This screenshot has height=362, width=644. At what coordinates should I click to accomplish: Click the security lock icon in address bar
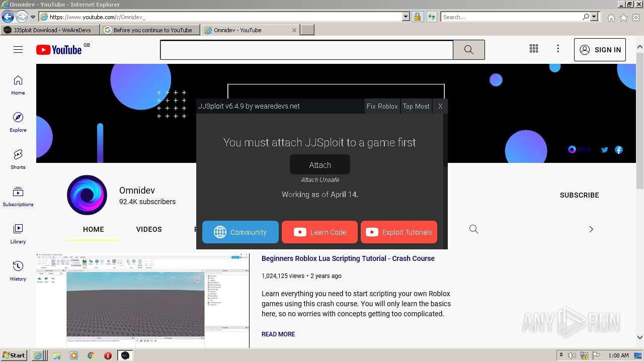click(x=417, y=17)
